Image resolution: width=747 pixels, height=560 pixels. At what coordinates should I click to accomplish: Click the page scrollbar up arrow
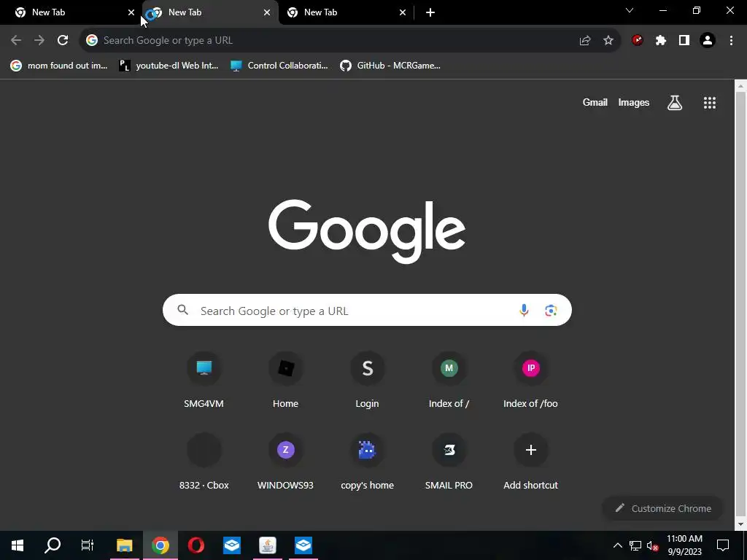click(740, 86)
